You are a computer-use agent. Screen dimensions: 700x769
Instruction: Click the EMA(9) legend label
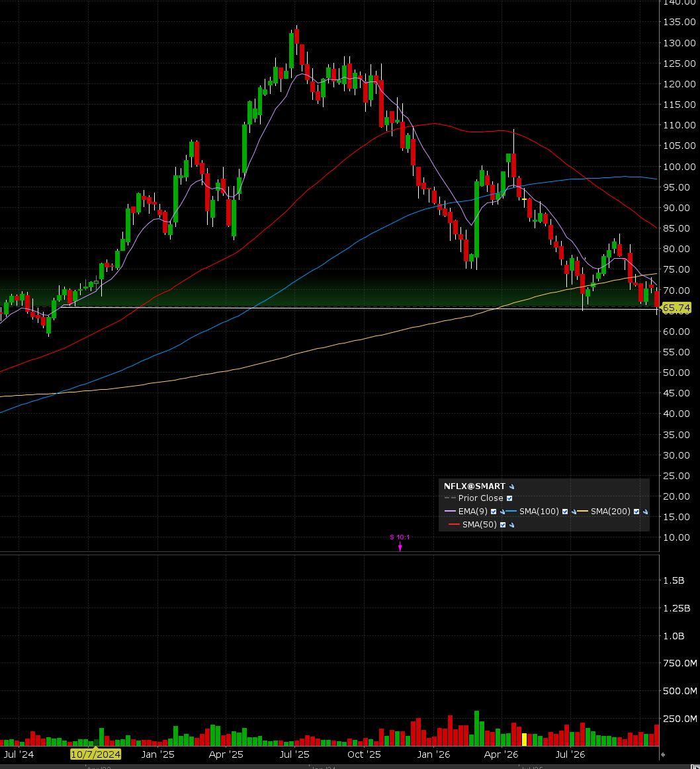(472, 512)
